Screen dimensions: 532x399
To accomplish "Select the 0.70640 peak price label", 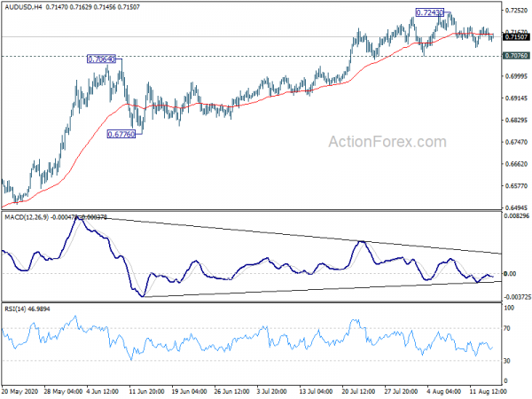I will pos(101,59).
